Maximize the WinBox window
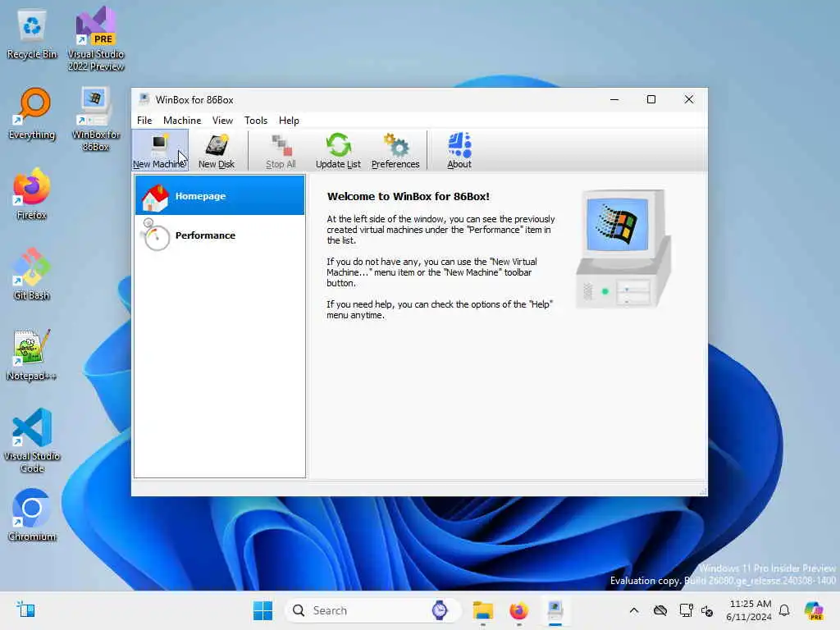The height and width of the screenshot is (630, 840). (651, 99)
